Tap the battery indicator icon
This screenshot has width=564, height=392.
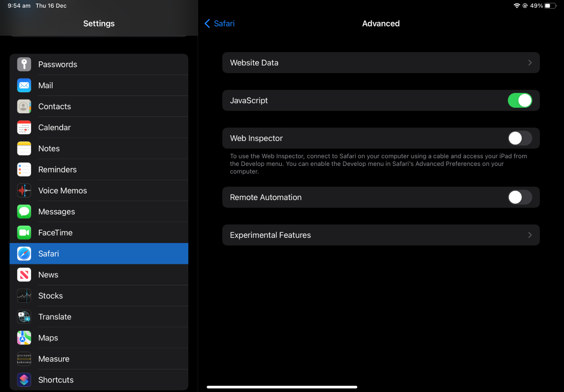pyautogui.click(x=550, y=6)
